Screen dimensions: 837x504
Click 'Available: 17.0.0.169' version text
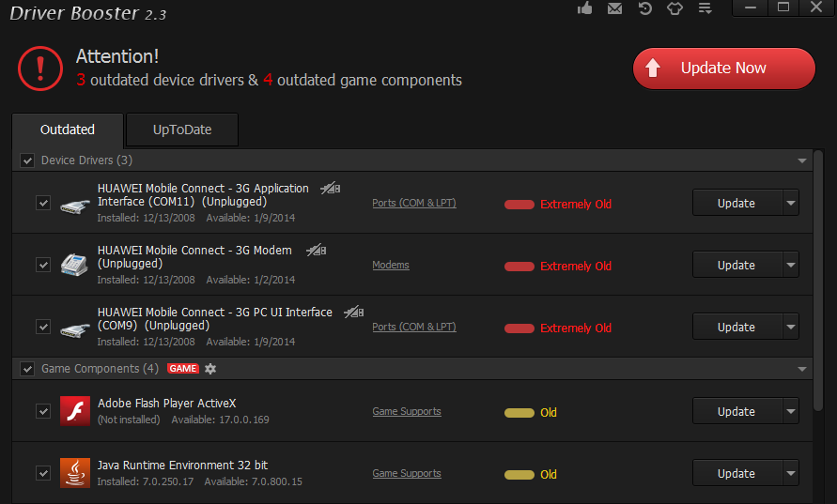click(220, 420)
